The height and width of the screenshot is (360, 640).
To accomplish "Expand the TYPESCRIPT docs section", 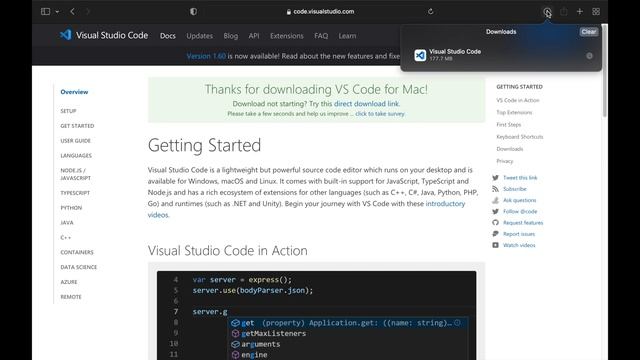I will point(75,193).
